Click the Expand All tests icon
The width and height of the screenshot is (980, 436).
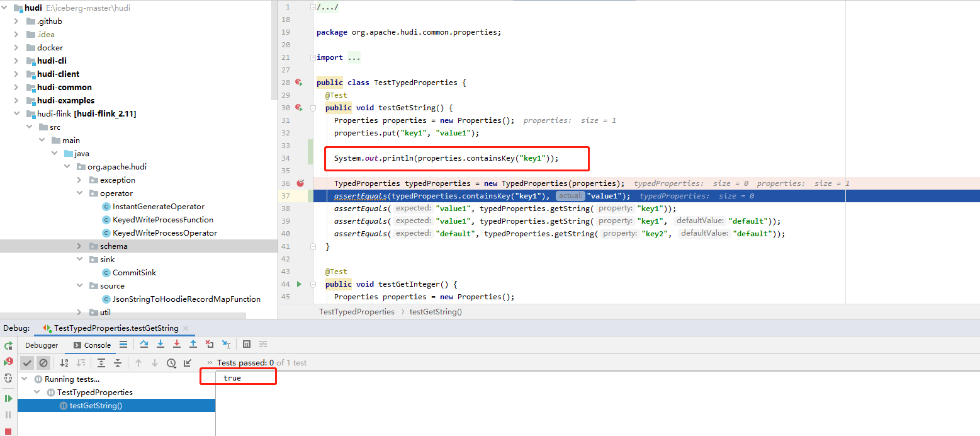point(101,363)
